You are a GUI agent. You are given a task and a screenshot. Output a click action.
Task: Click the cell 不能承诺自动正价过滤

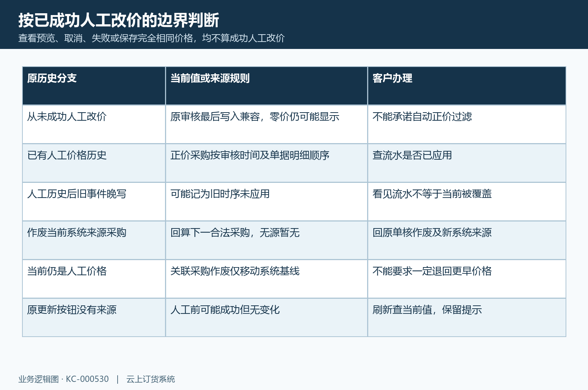point(467,124)
